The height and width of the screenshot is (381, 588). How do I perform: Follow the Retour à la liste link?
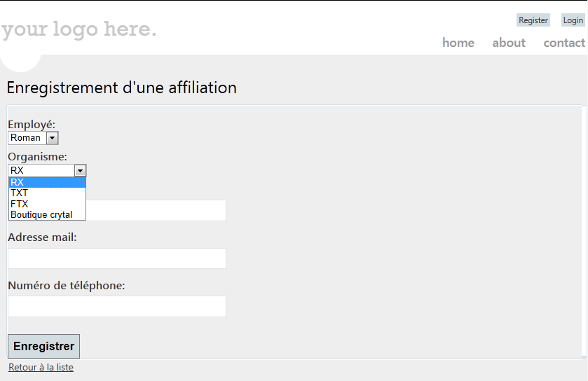coord(41,367)
